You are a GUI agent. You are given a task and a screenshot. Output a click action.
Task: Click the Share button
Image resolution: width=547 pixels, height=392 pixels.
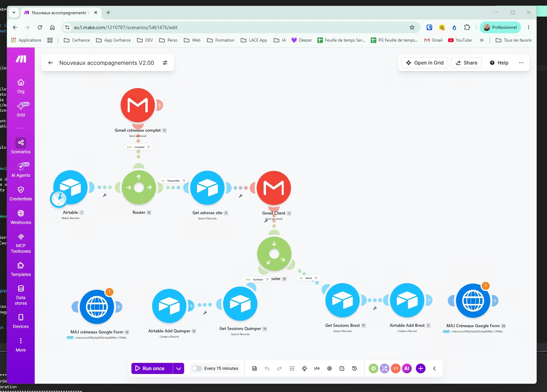pos(467,63)
